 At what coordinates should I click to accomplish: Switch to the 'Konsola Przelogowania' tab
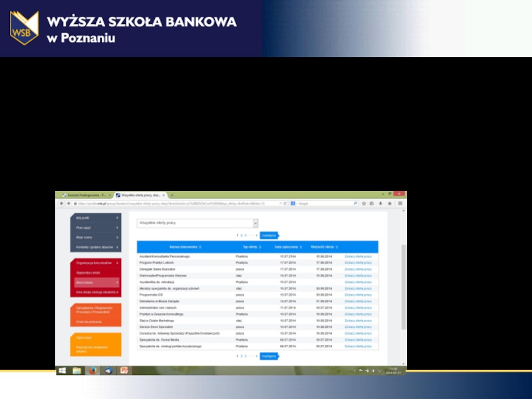pyautogui.click(x=86, y=196)
